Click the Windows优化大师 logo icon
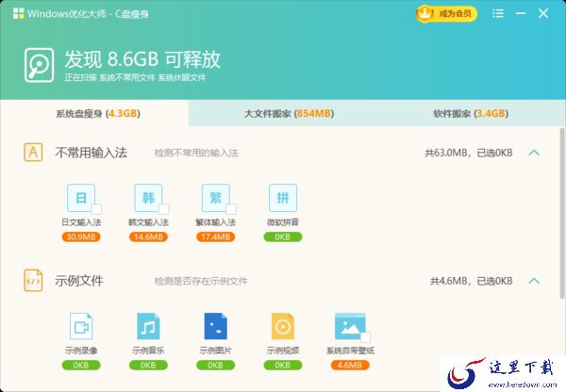 tap(19, 14)
